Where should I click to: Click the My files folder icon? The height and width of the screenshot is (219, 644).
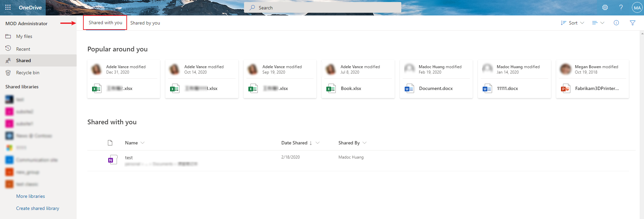click(x=8, y=36)
